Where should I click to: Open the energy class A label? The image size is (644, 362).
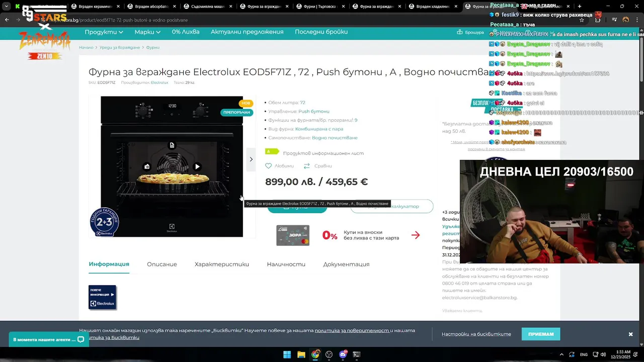(x=271, y=151)
